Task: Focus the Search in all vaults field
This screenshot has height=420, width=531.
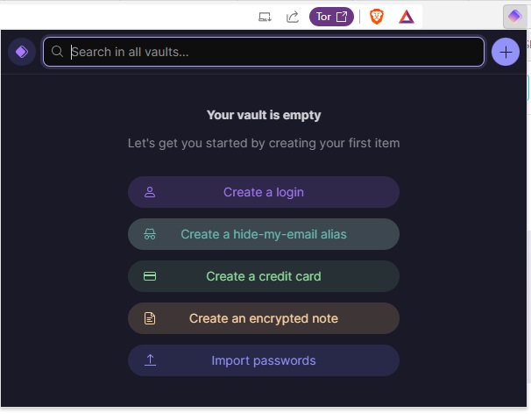Action: 272,52
